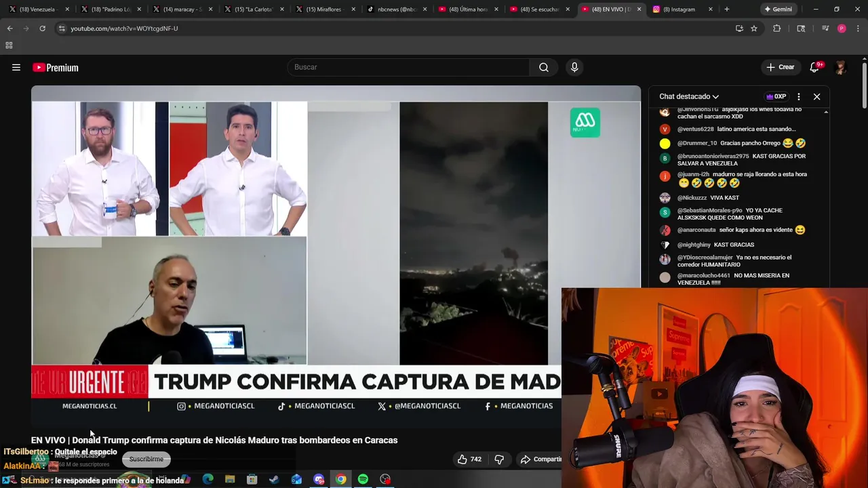
Task: Open Discord from the taskbar
Action: coord(319,479)
